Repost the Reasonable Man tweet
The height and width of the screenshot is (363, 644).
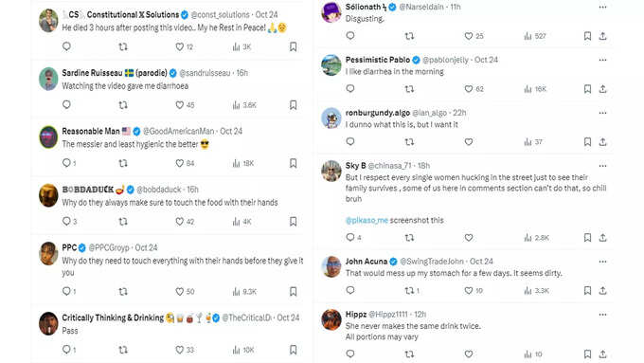pos(123,163)
